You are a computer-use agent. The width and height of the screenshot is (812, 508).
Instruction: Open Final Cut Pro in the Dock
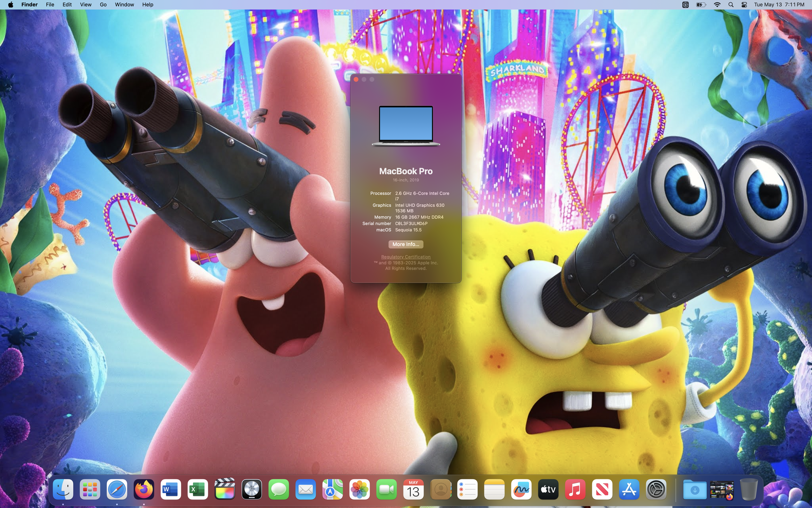224,490
